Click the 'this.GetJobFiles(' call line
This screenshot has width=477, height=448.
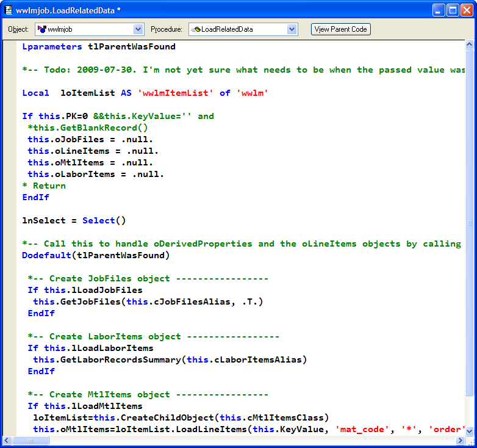(x=148, y=302)
